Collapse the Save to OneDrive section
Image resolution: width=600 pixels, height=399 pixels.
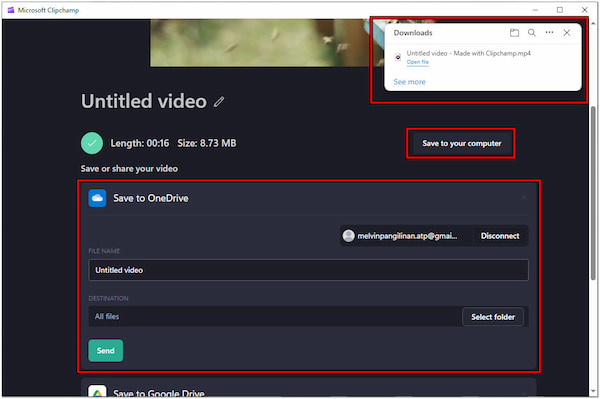pos(524,198)
